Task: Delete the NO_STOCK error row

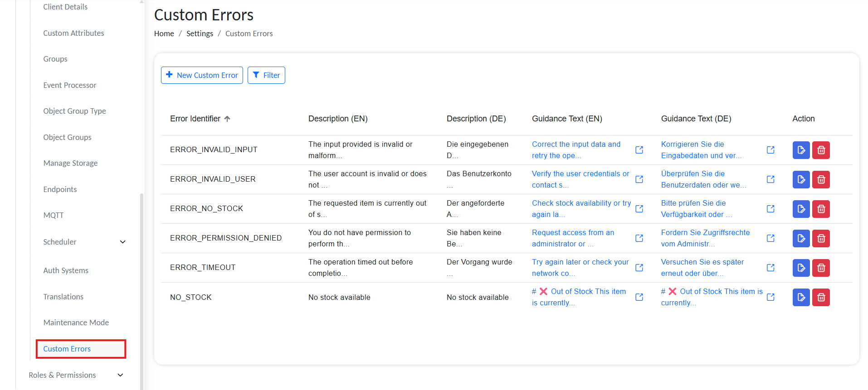Action: click(820, 297)
